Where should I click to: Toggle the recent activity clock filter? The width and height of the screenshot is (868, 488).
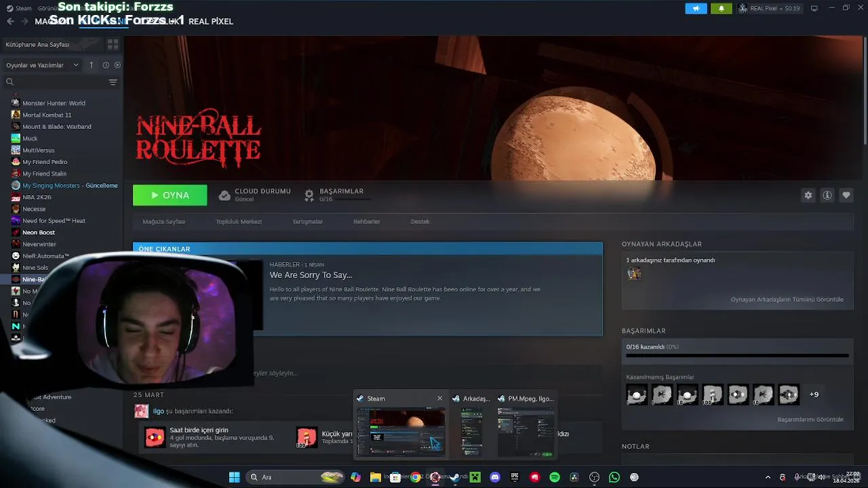pyautogui.click(x=106, y=65)
